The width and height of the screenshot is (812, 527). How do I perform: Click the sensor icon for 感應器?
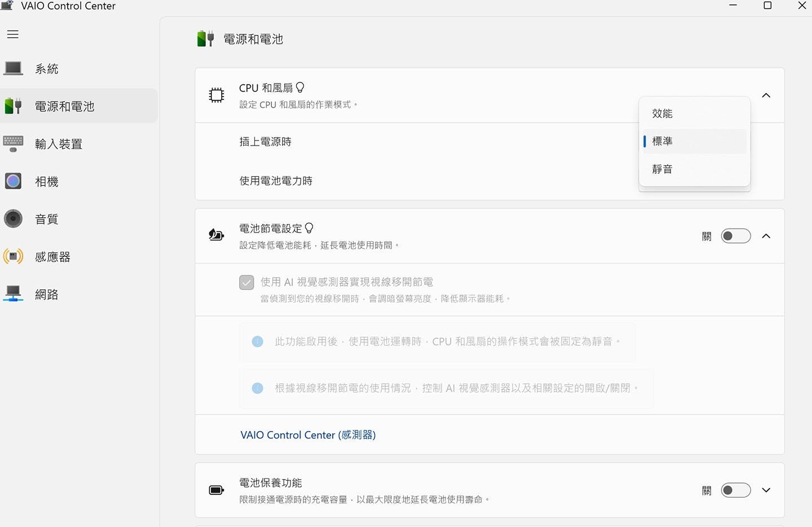click(13, 257)
